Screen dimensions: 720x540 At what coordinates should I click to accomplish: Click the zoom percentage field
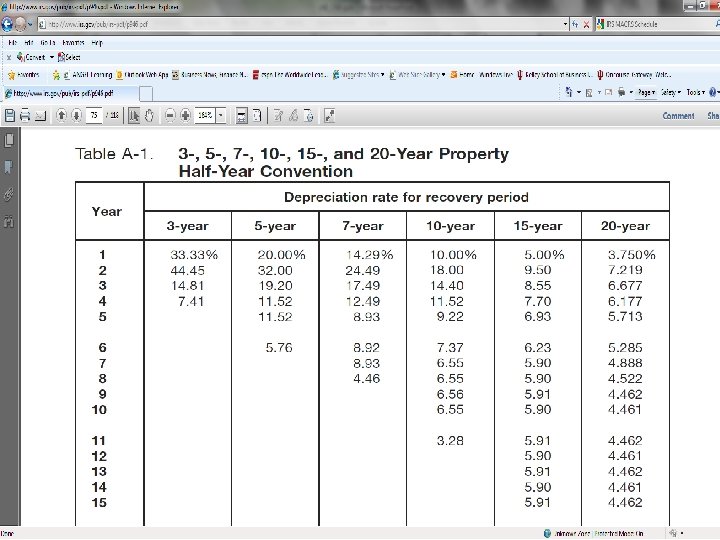point(205,115)
